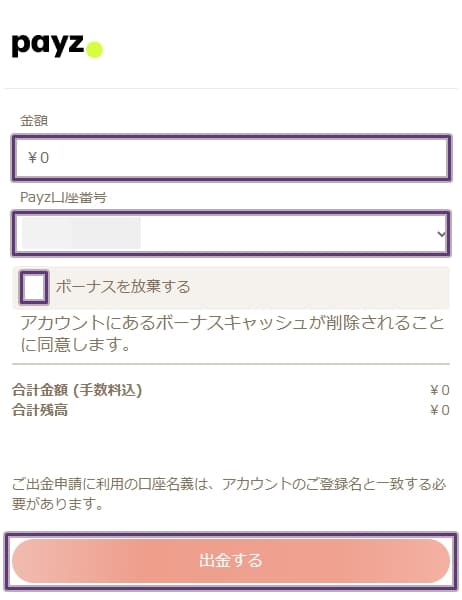Click the 合計残高 row label
The width and height of the screenshot is (462, 600).
pos(40,410)
